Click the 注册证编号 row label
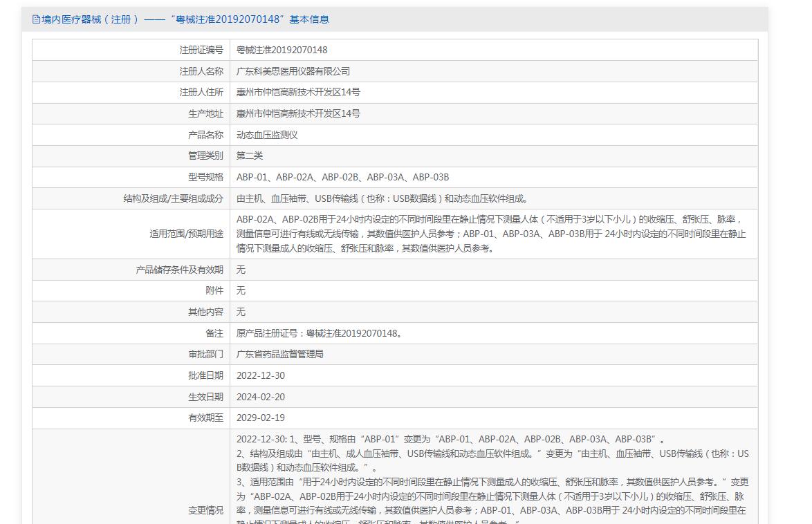The width and height of the screenshot is (812, 524). (x=201, y=50)
